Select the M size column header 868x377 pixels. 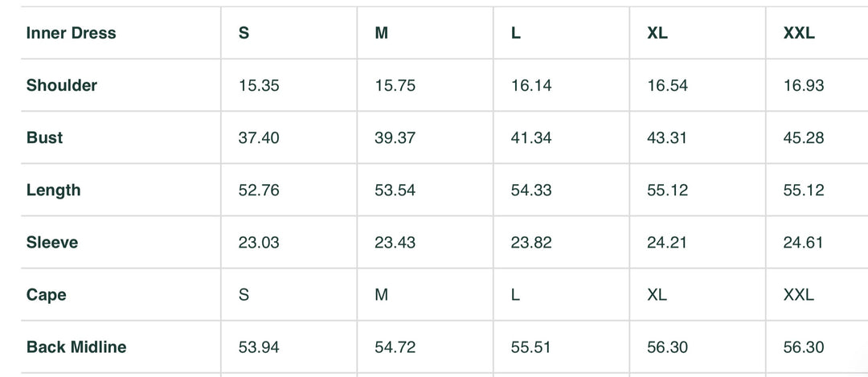[381, 33]
